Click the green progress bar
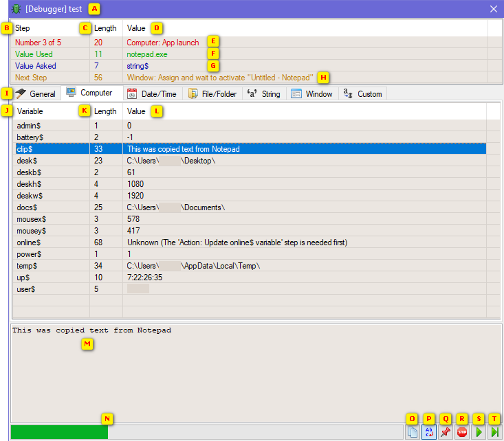The image size is (504, 441). pos(59,432)
